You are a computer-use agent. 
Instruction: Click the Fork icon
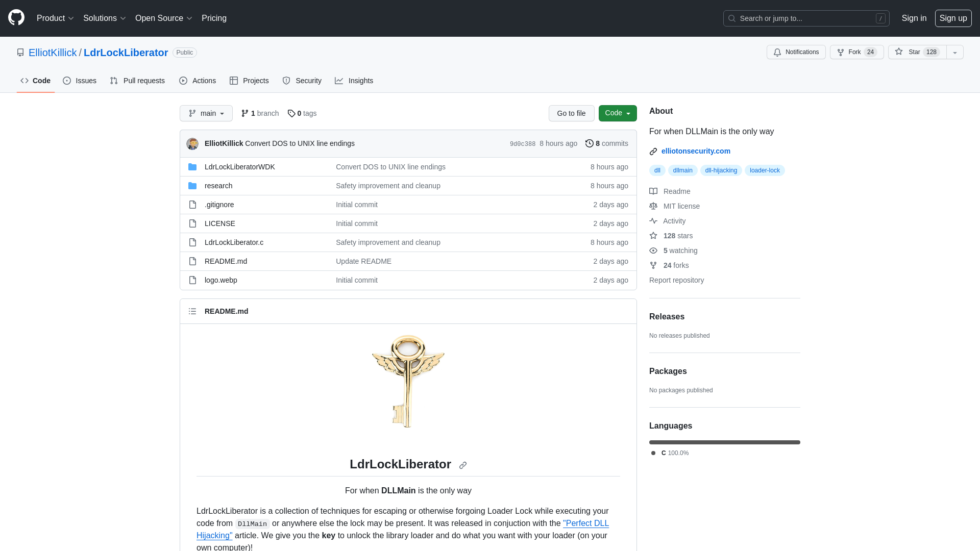841,52
